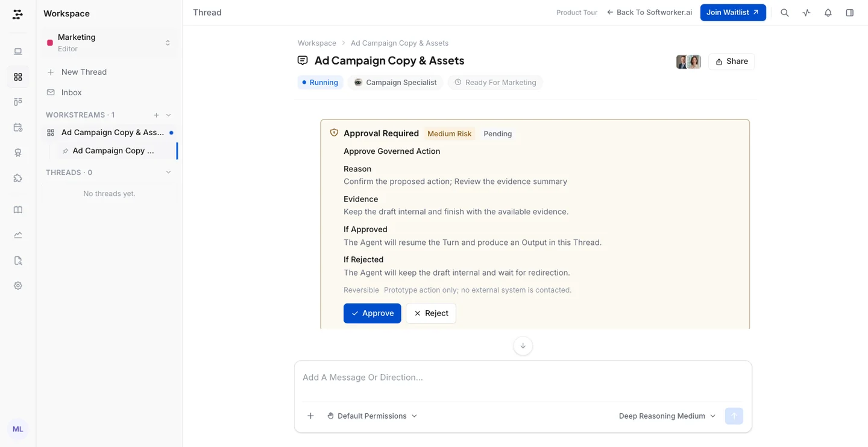The height and width of the screenshot is (447, 868).
Task: Click New Thread in sidebar
Action: pos(109,72)
